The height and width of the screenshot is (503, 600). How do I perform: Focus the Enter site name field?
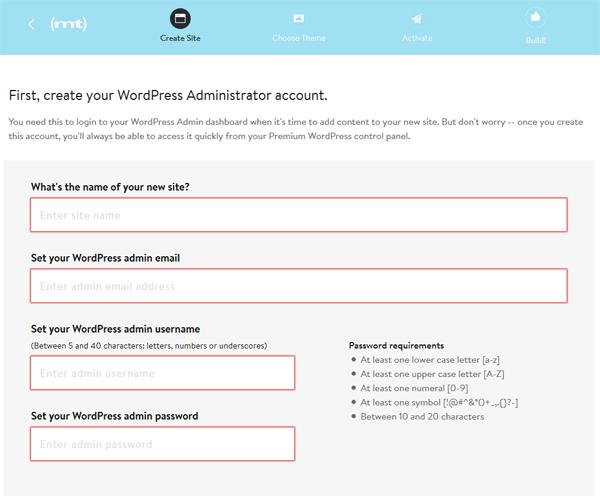[x=299, y=215]
